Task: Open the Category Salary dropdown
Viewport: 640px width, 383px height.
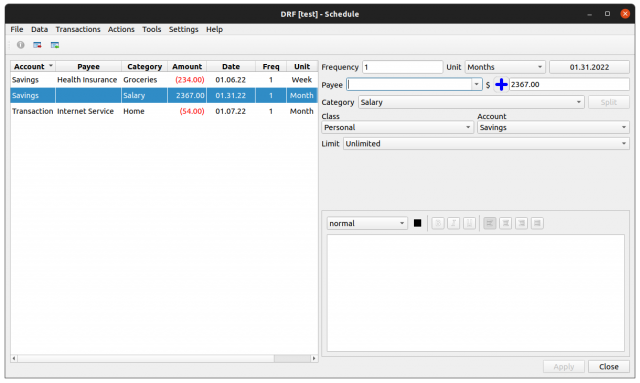Action: point(471,102)
